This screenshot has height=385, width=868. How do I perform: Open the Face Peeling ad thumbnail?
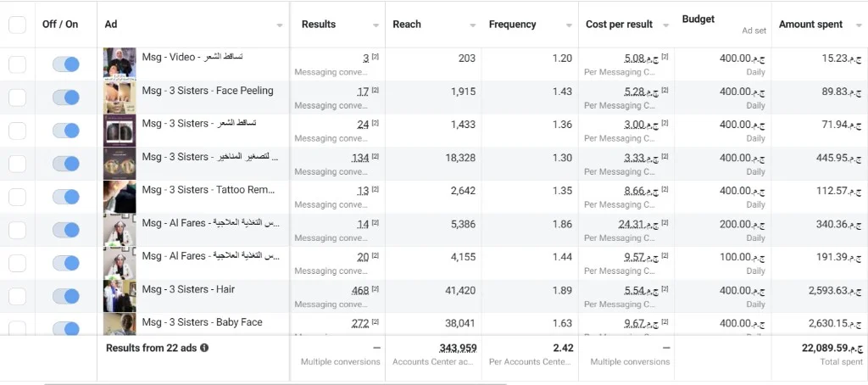120,98
